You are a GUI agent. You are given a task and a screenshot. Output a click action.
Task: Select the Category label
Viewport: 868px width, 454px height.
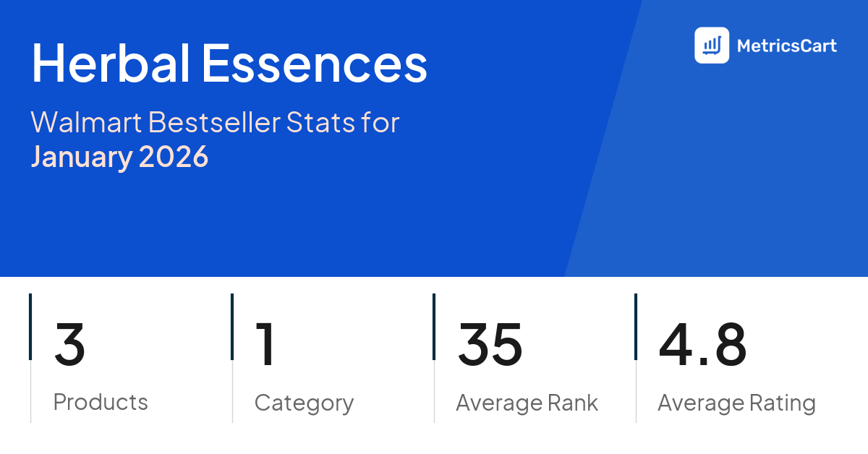pyautogui.click(x=304, y=403)
